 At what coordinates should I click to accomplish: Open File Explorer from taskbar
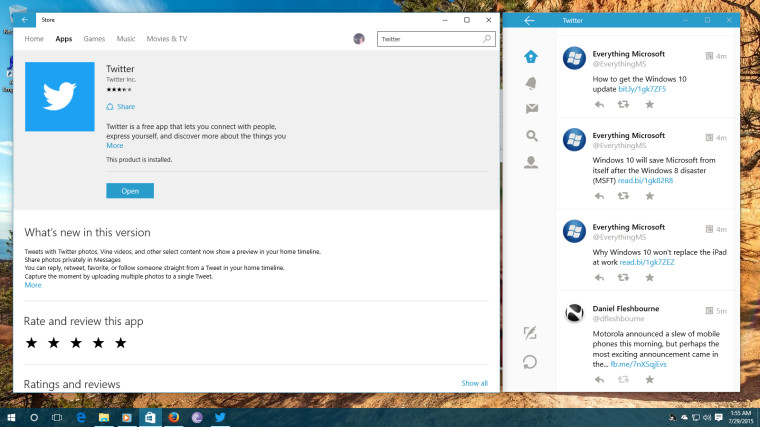(104, 417)
